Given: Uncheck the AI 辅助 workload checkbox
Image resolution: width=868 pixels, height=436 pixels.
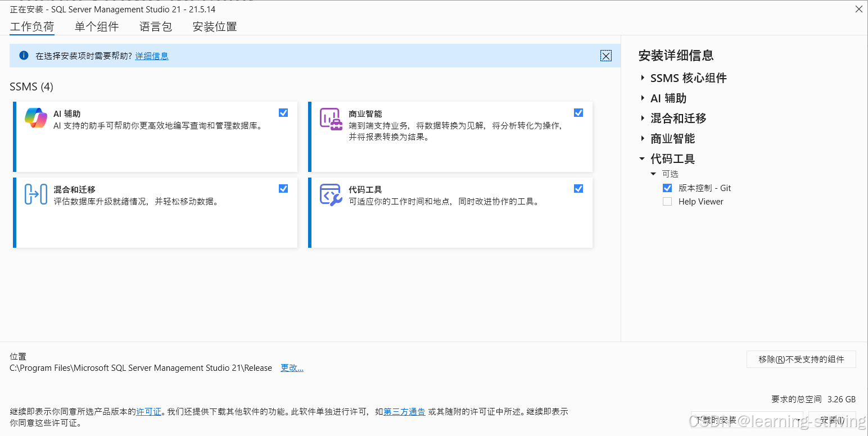Looking at the screenshot, I should coord(283,112).
